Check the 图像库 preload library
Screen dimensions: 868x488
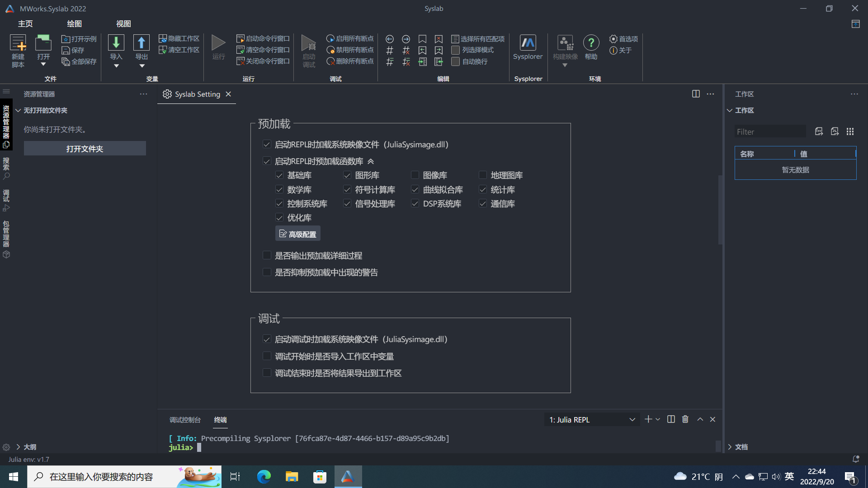point(415,175)
